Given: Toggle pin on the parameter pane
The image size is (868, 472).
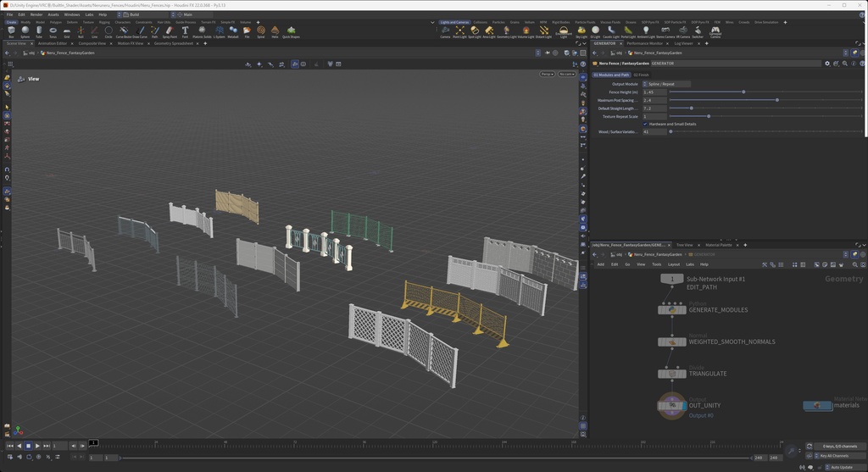Looking at the screenshot, I should click(854, 53).
